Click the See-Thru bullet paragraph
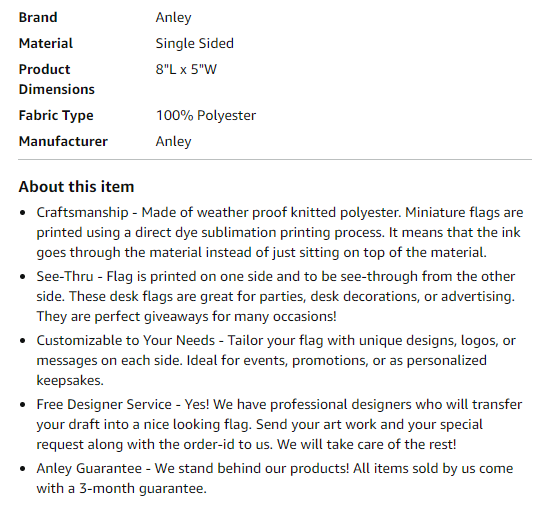Image resolution: width=550 pixels, height=510 pixels. pyautogui.click(x=276, y=296)
